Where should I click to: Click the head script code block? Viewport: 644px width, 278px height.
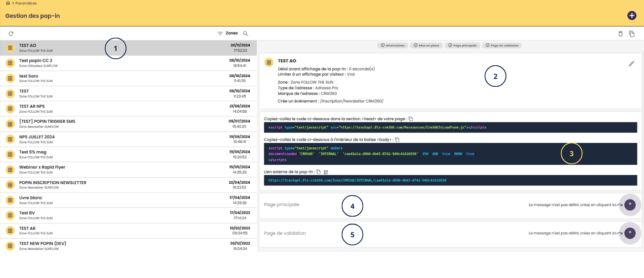pyautogui.click(x=451, y=127)
